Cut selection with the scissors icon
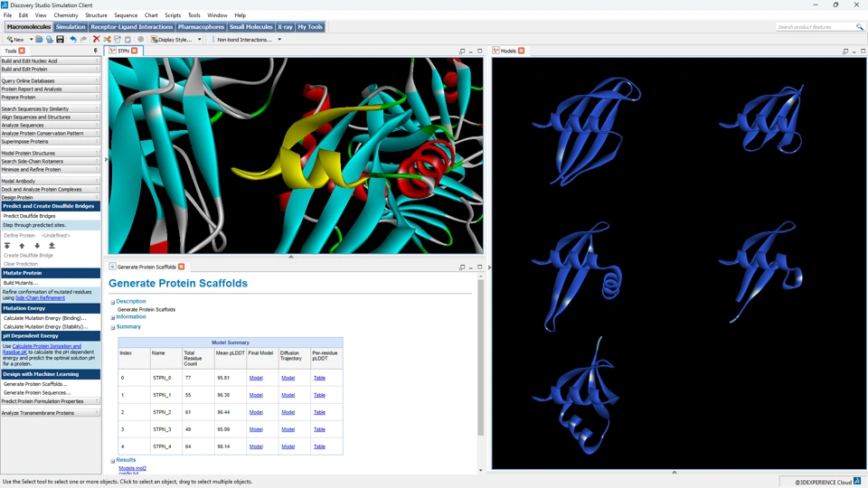The width and height of the screenshot is (868, 488). click(x=107, y=39)
